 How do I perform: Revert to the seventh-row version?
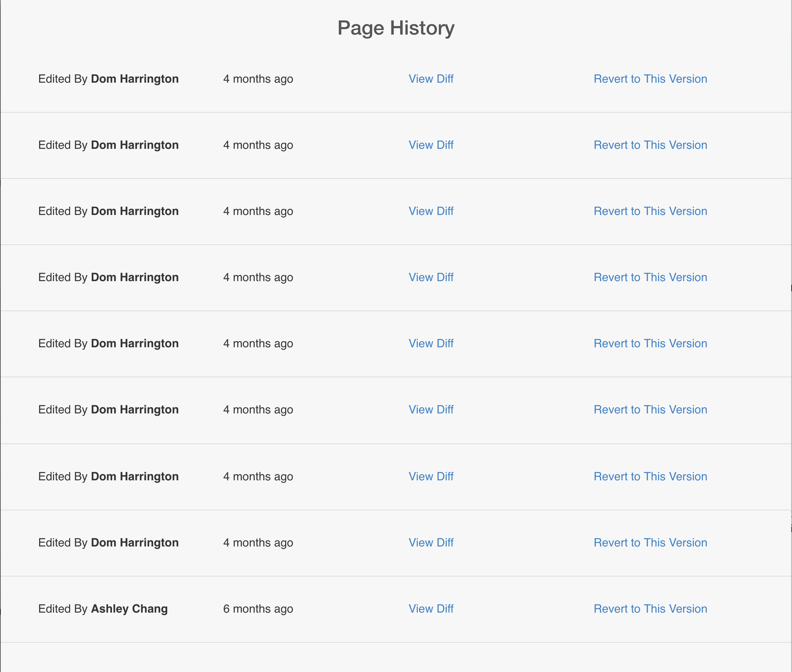[650, 477]
